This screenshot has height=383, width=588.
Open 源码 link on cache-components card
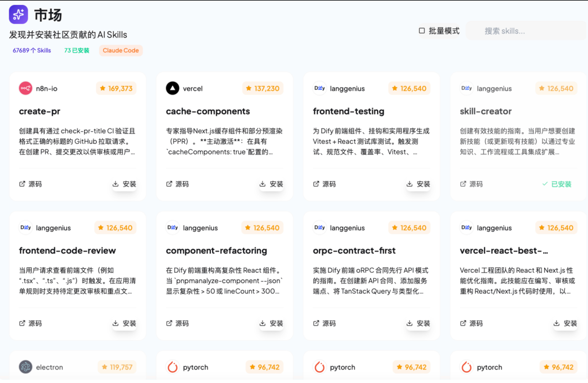[x=178, y=184]
